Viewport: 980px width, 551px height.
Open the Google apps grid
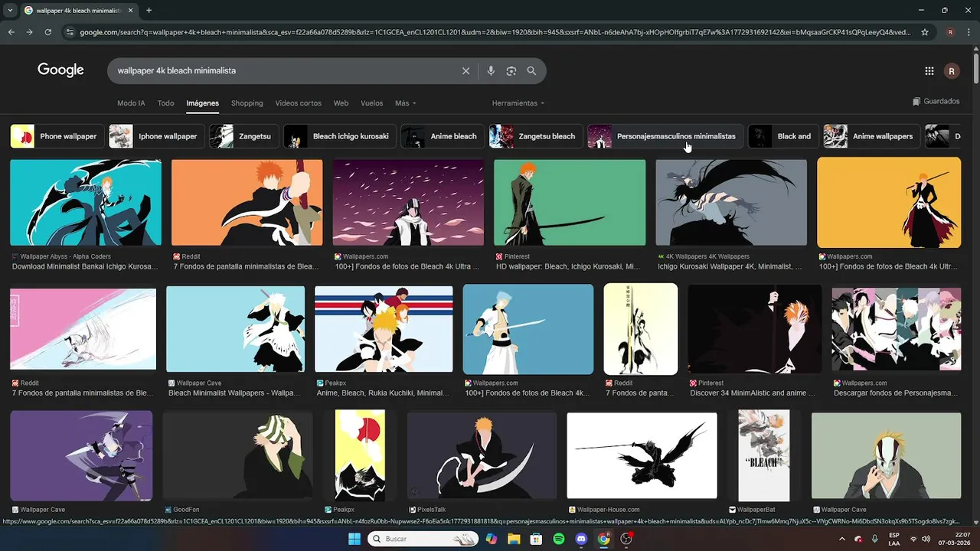929,71
